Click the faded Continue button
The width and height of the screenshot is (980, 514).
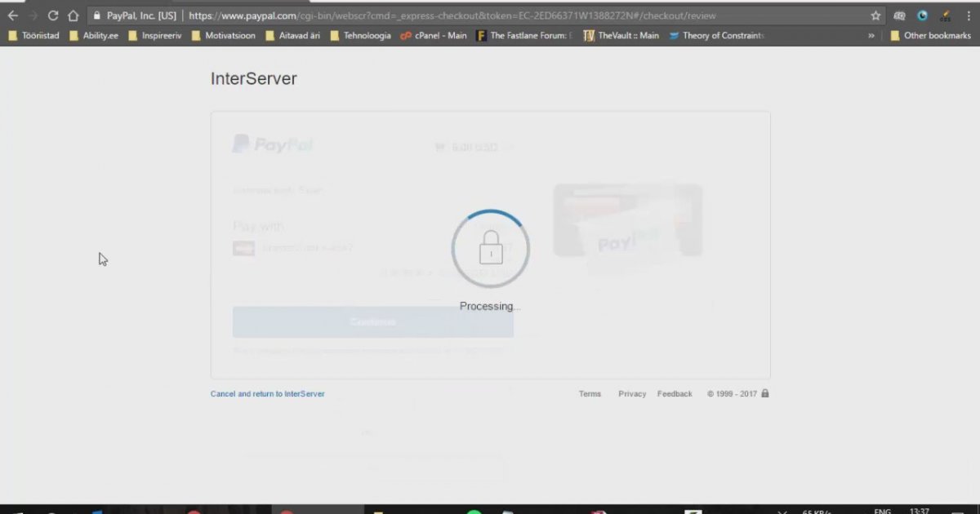tap(372, 321)
